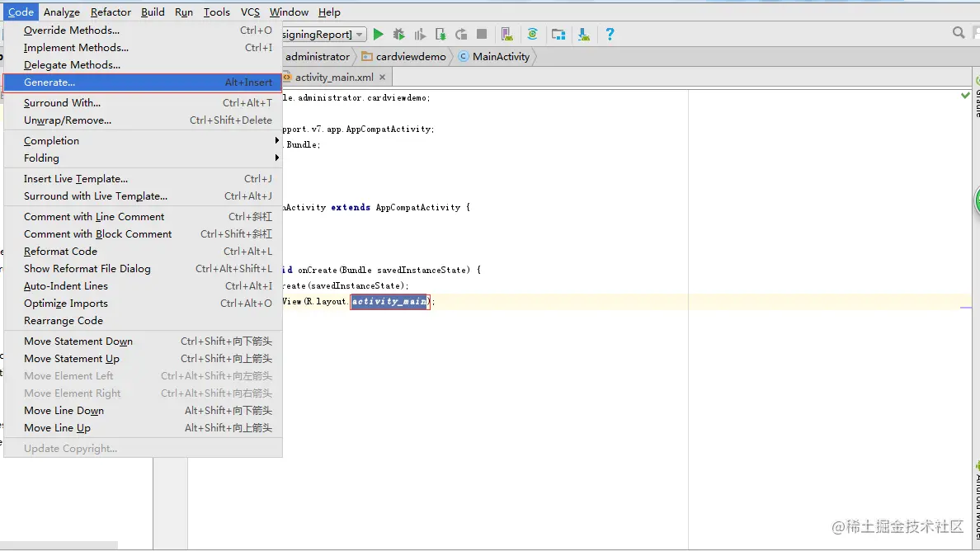Open the Code menu

(21, 12)
